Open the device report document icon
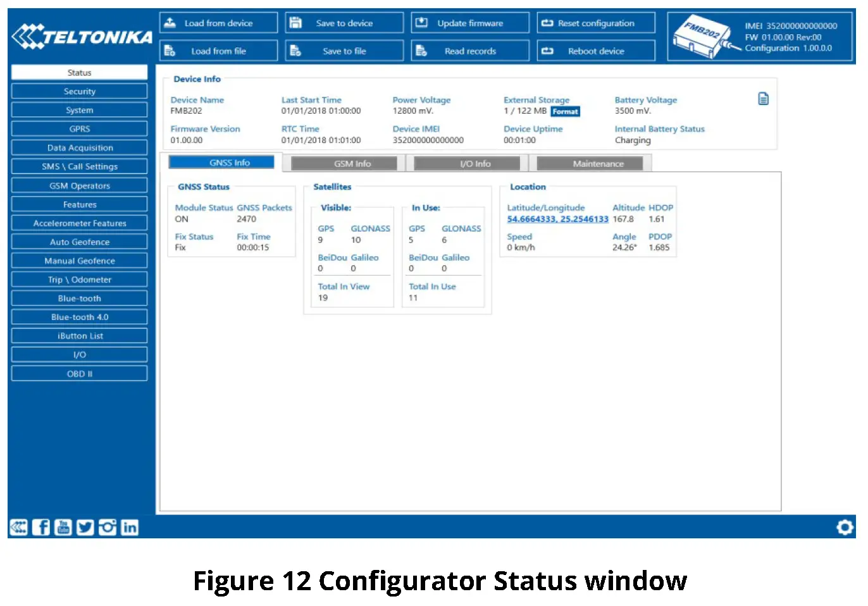Viewport: 868px width, 606px height. (x=764, y=99)
